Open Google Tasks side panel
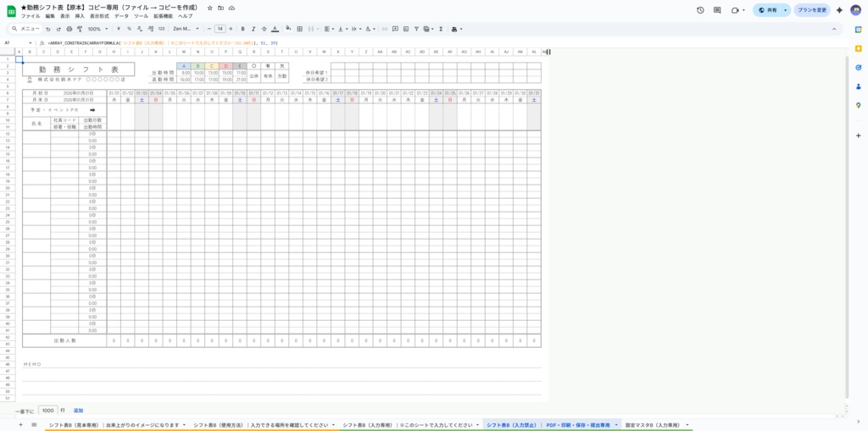Image resolution: width=868 pixels, height=431 pixels. pyautogui.click(x=858, y=68)
